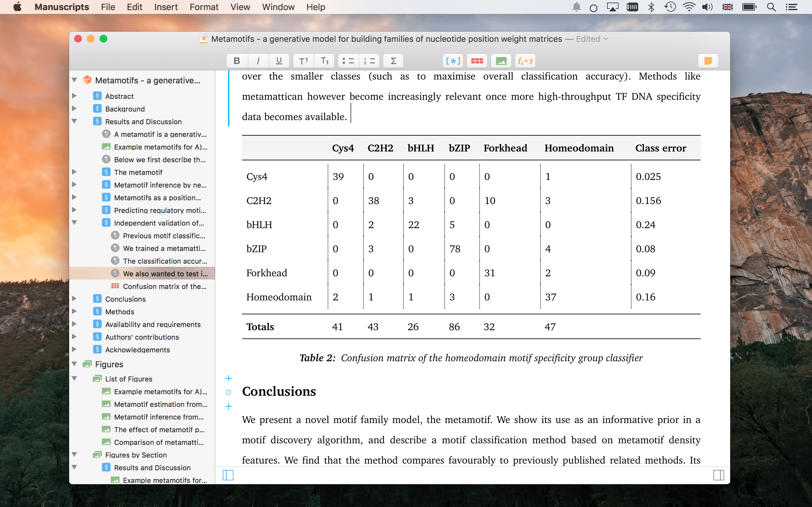Expand the Conclusions section in outline
The width and height of the screenshot is (812, 507).
pos(75,299)
